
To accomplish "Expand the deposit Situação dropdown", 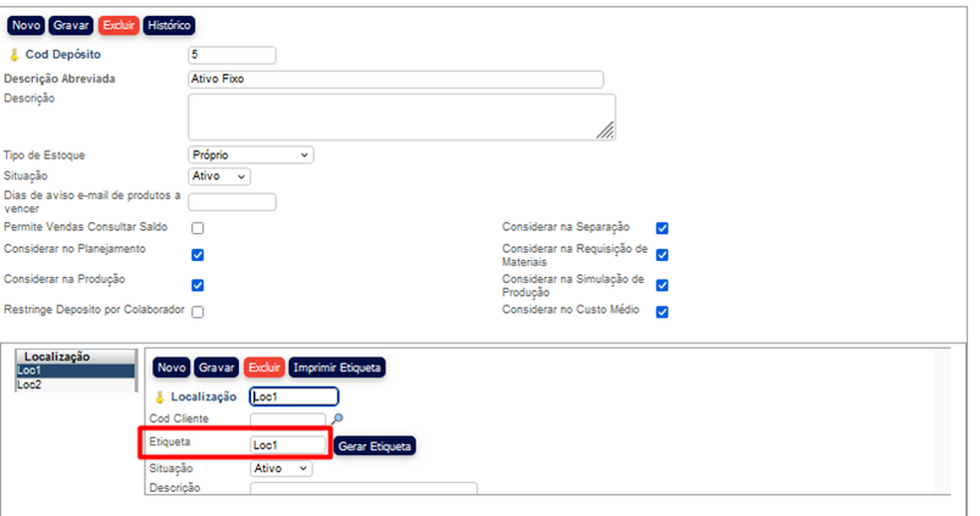I will click(219, 176).
